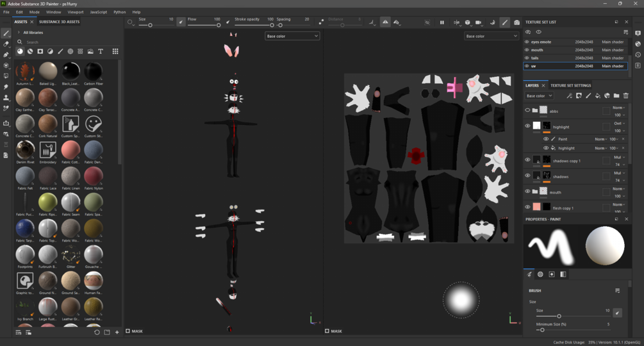Open History panel icon on right sidebar
644x346 pixels.
tap(638, 54)
